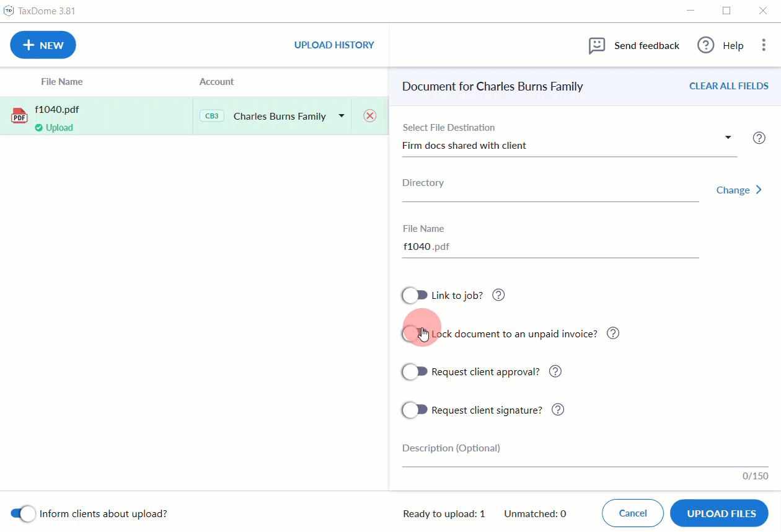Enable the Link to job toggle
This screenshot has height=532, width=781.
(x=415, y=296)
